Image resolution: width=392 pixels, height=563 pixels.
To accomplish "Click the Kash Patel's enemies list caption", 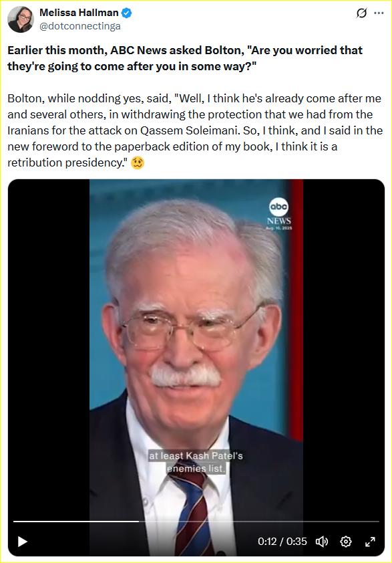I will (x=196, y=462).
